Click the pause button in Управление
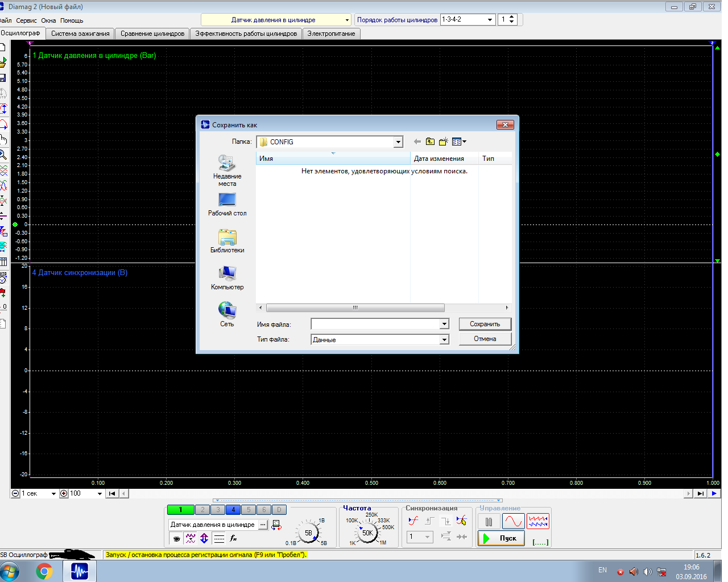Viewport: 728px width, 582px height. [x=489, y=521]
